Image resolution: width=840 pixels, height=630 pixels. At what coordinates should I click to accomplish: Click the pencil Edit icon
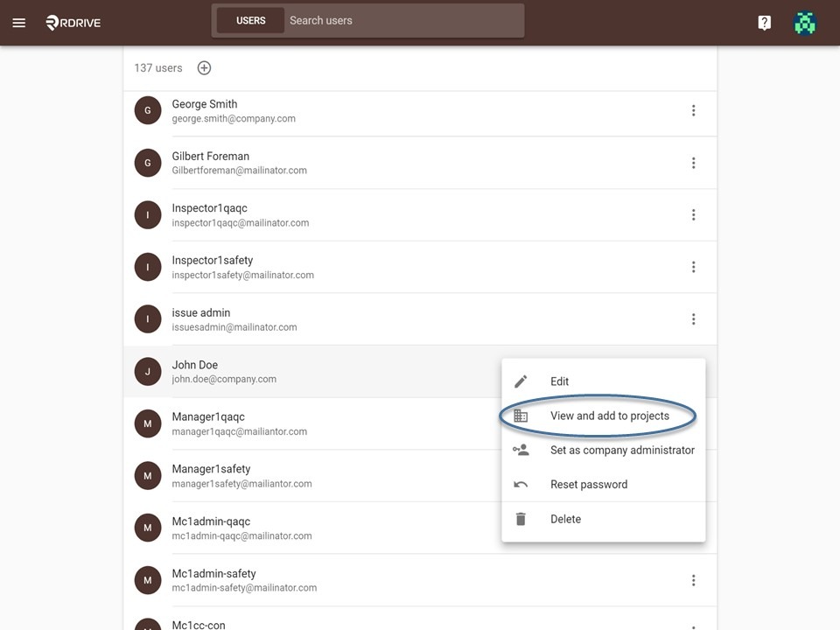click(521, 381)
